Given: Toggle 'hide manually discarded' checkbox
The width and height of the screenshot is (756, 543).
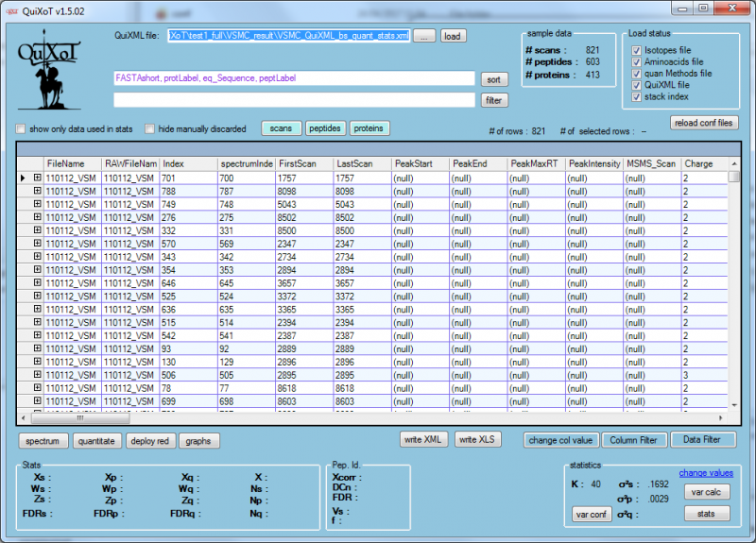Looking at the screenshot, I should point(150,128).
